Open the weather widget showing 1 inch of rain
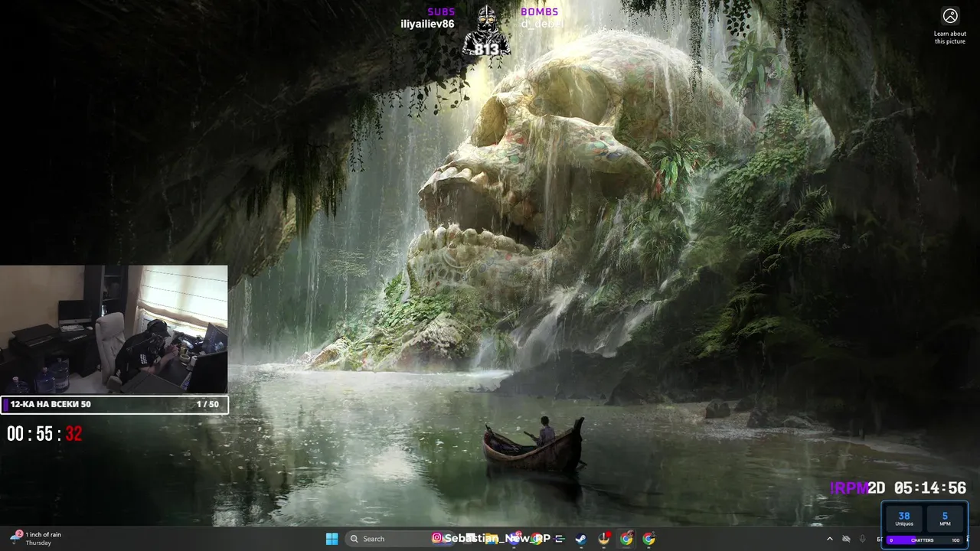Image resolution: width=980 pixels, height=551 pixels. [x=35, y=538]
